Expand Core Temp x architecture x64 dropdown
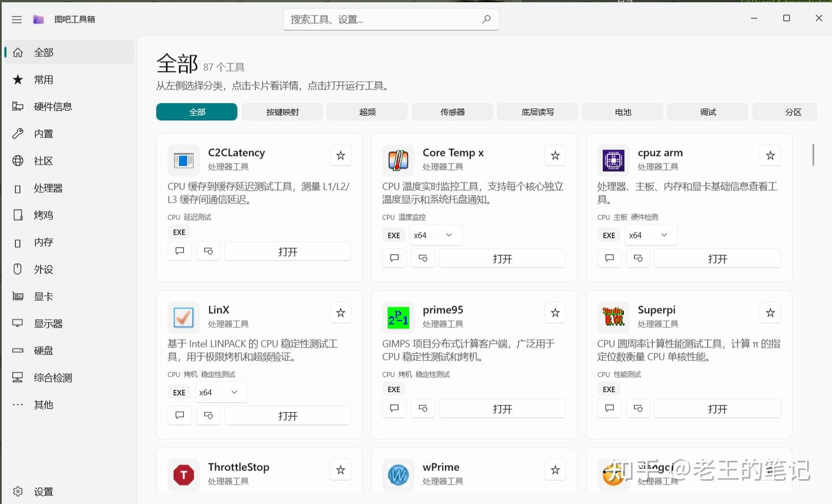Image resolution: width=832 pixels, height=504 pixels. [436, 235]
